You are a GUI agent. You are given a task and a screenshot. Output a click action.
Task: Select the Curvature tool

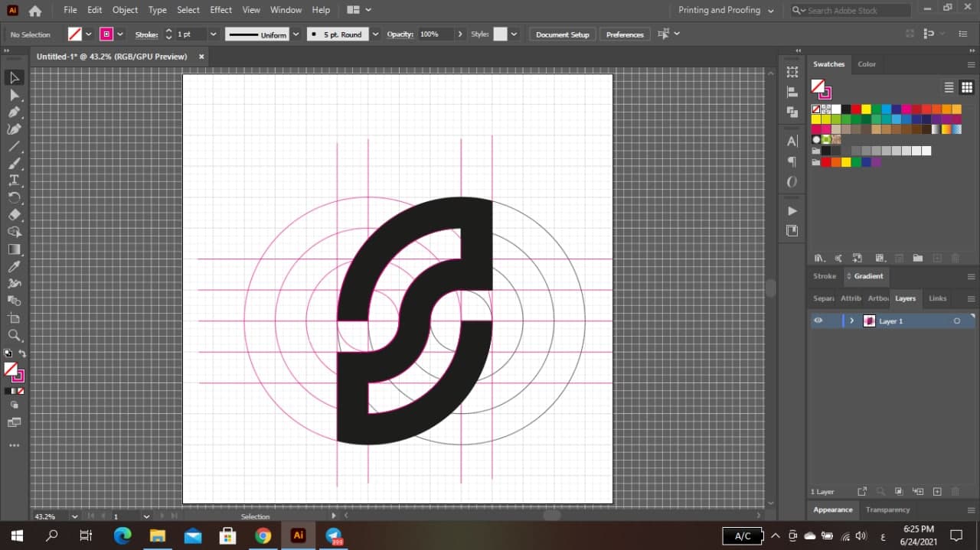coord(14,129)
